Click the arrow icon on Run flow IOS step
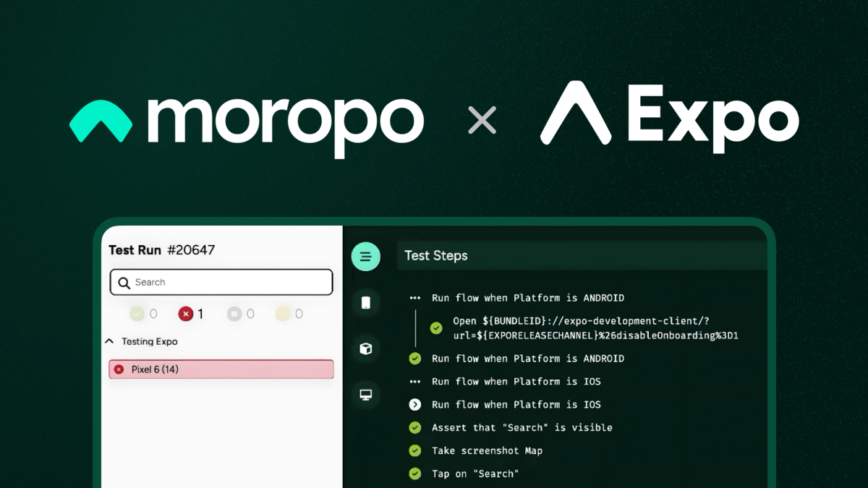 414,404
